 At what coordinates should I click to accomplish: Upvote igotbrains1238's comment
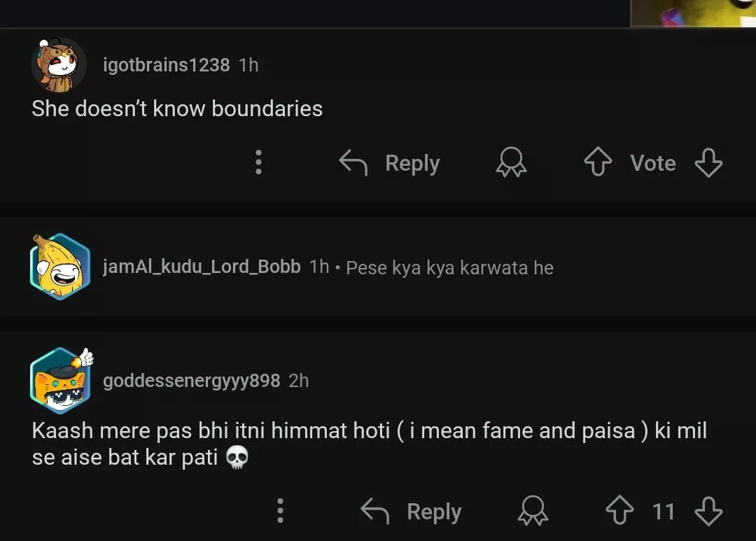(x=597, y=164)
